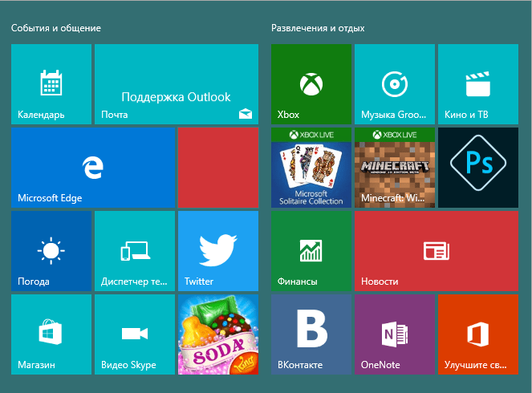Open the Улучшите Office tile
Screen dimensions: 532x393
478,334
